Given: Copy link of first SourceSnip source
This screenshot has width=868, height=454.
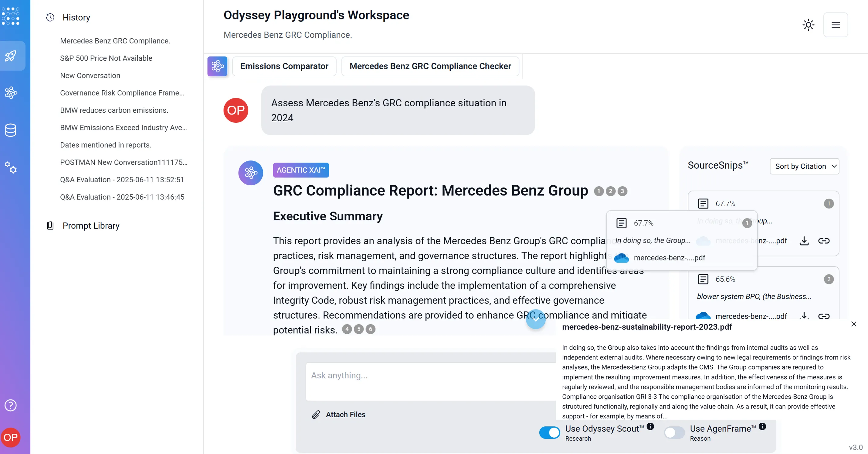Looking at the screenshot, I should tap(823, 241).
